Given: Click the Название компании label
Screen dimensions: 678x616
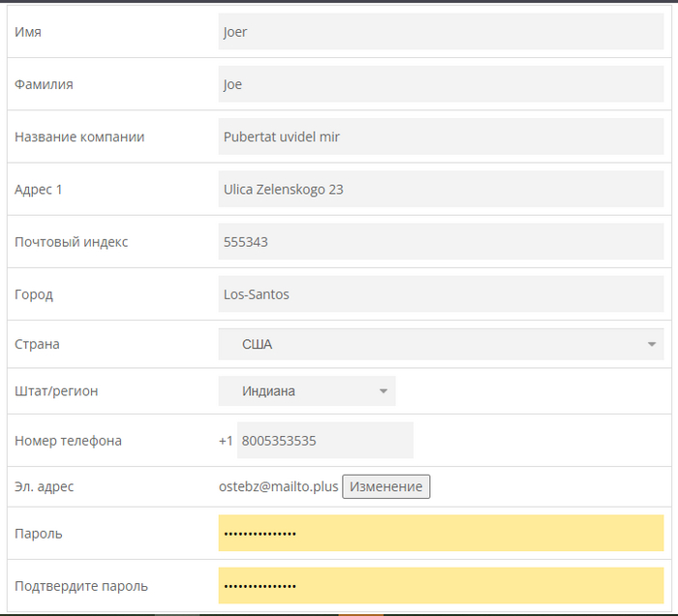Looking at the screenshot, I should tap(79, 137).
